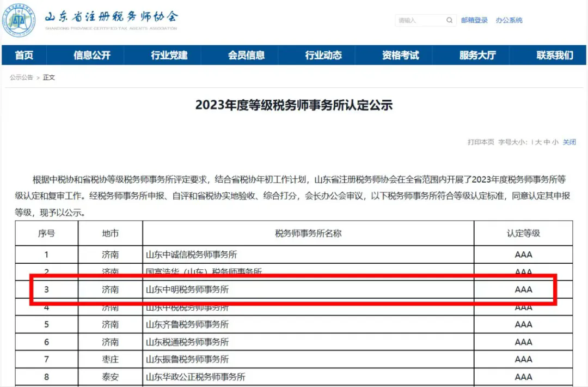Open 行业动态 menu item
The height and width of the screenshot is (387, 588).
323,55
